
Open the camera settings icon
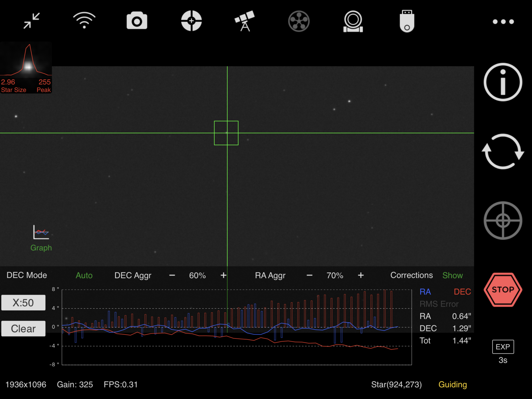point(137,21)
